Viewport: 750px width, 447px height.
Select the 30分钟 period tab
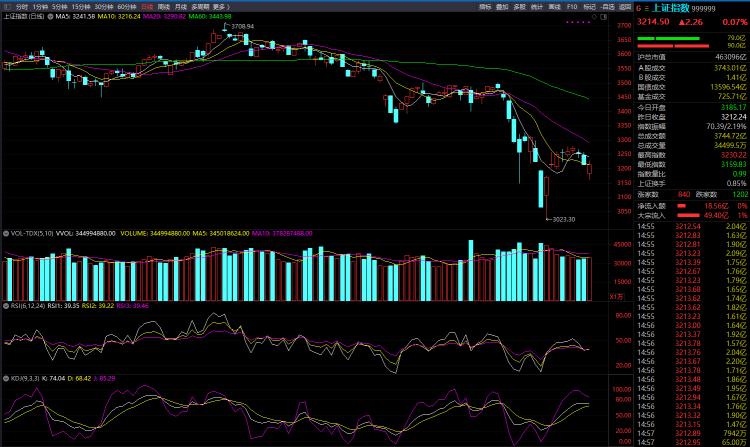coord(103,7)
